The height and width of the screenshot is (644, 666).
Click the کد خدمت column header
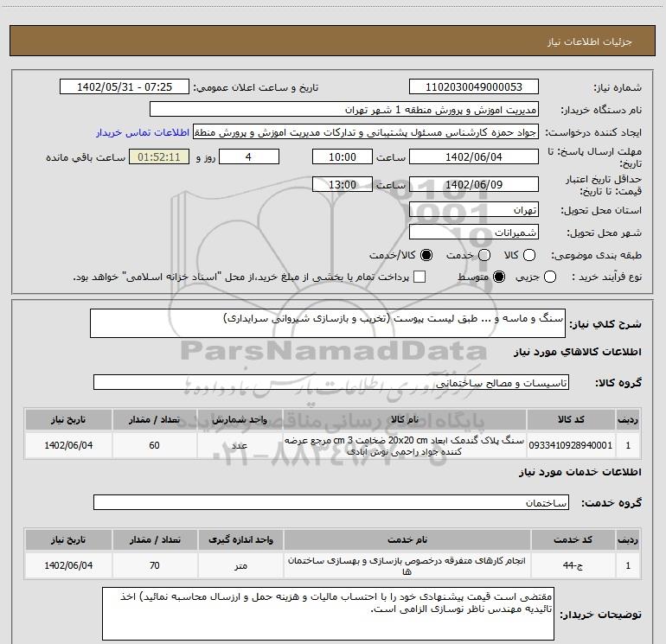click(573, 539)
